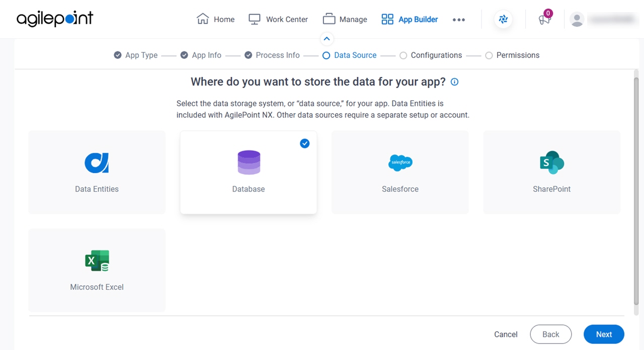644x350 pixels.
Task: Click the user avatar icon
Action: (x=577, y=20)
